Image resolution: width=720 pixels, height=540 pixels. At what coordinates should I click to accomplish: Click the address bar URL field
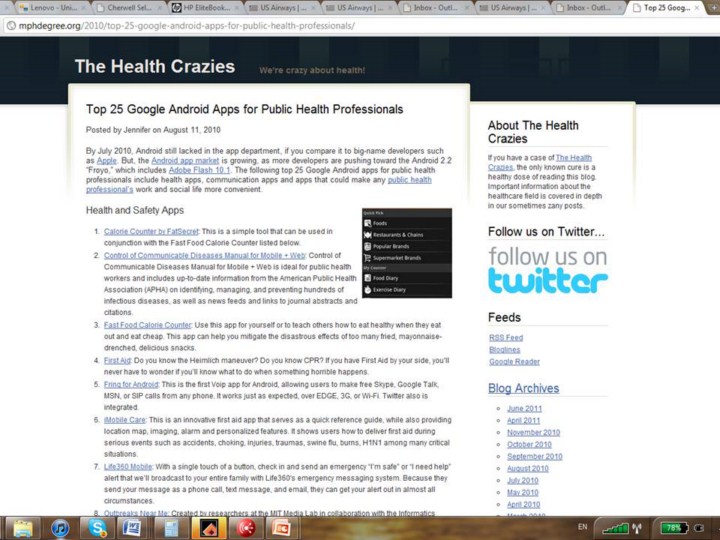300,24
